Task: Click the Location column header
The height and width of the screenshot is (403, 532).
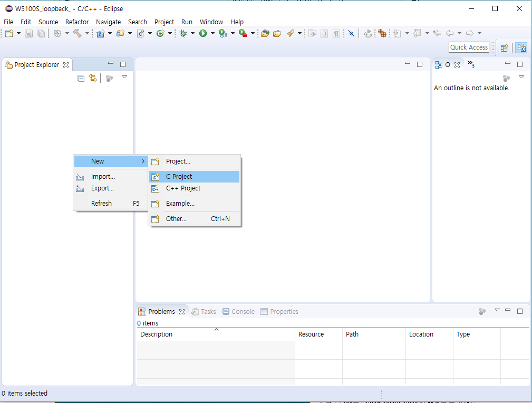Action: (x=429, y=334)
